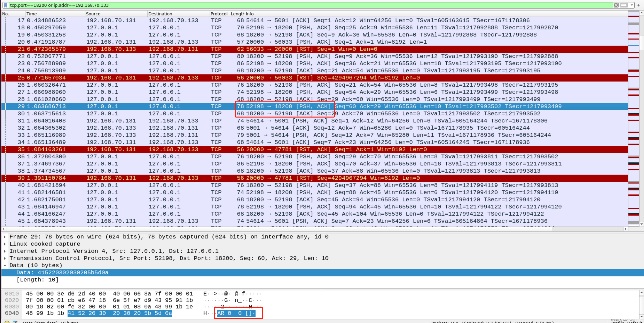644x323 pixels.
Task: Click hex offset 0020 row
Action: click(x=12, y=300)
